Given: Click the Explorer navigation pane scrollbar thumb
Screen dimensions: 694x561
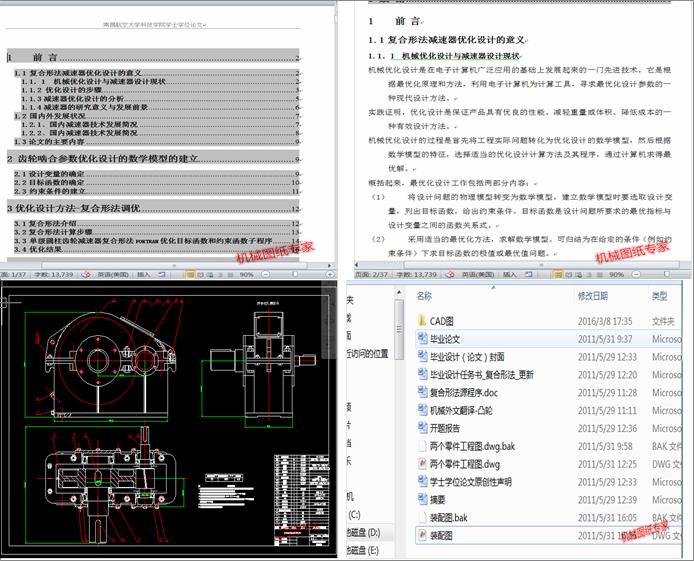Looking at the screenshot, I should [399, 329].
